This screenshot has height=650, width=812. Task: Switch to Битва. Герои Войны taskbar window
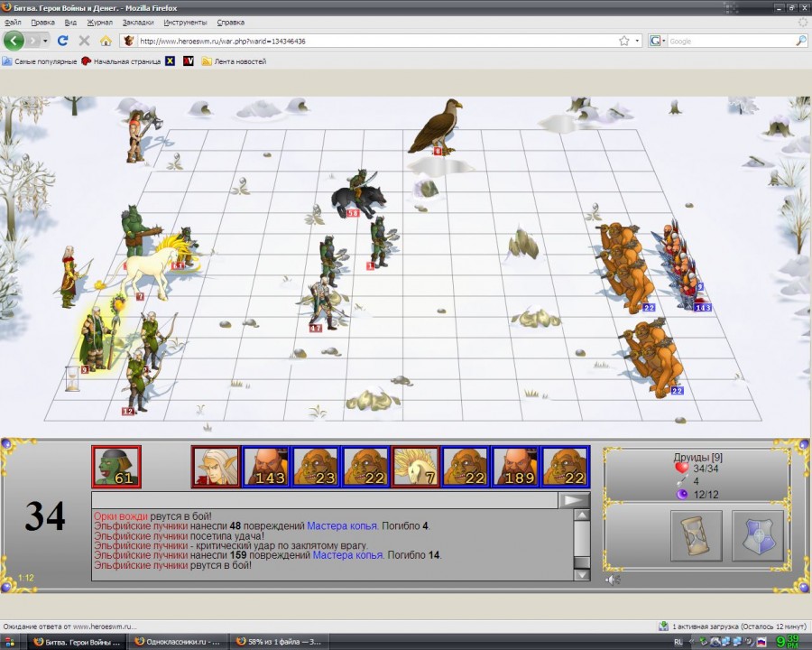(76, 642)
